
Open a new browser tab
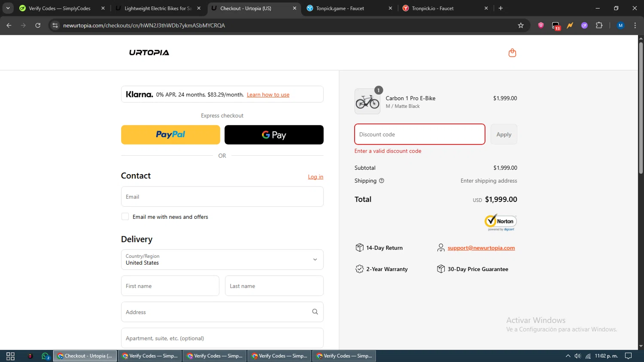point(501,8)
